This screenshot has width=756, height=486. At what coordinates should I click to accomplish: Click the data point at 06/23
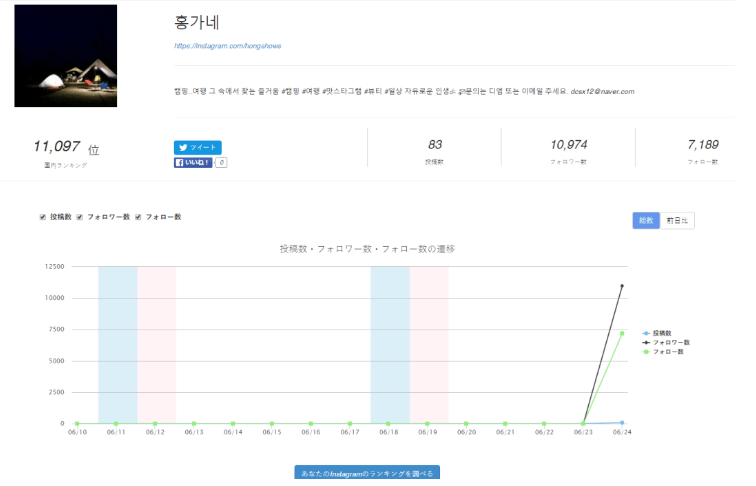pyautogui.click(x=582, y=423)
